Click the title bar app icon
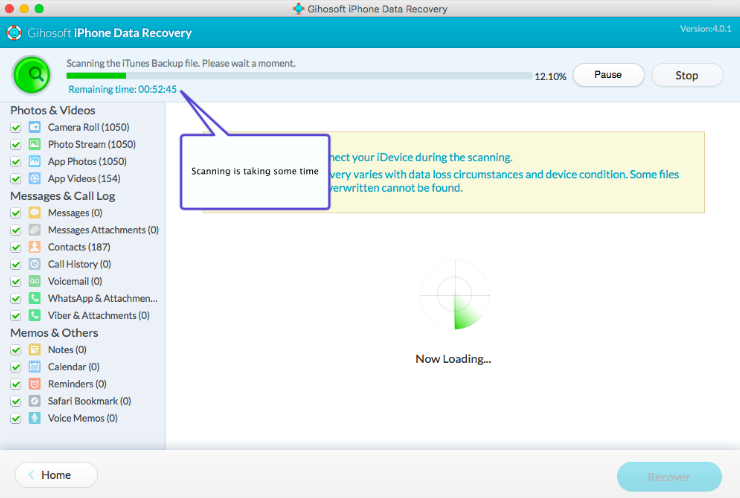 [x=298, y=8]
